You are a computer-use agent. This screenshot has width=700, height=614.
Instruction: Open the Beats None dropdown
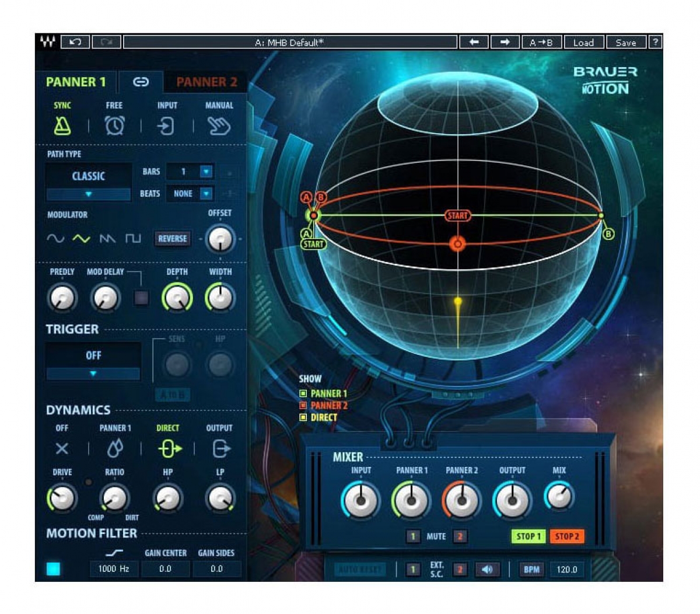click(206, 193)
